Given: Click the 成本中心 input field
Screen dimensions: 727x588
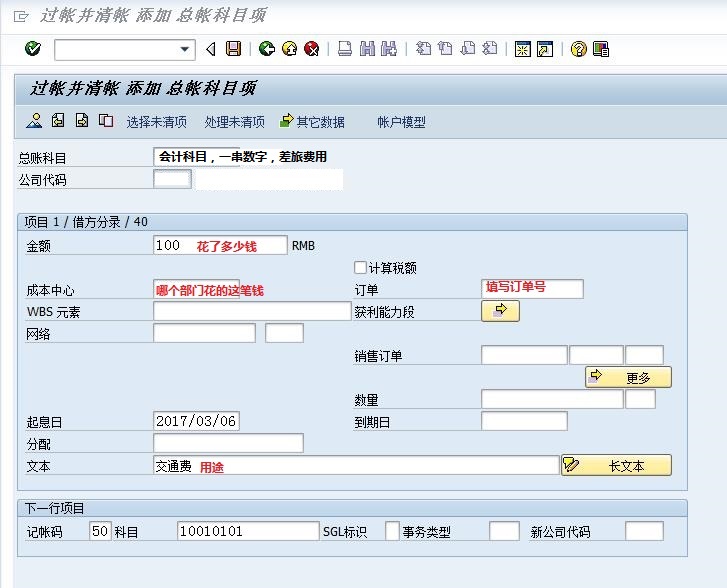Looking at the screenshot, I should tap(197, 289).
